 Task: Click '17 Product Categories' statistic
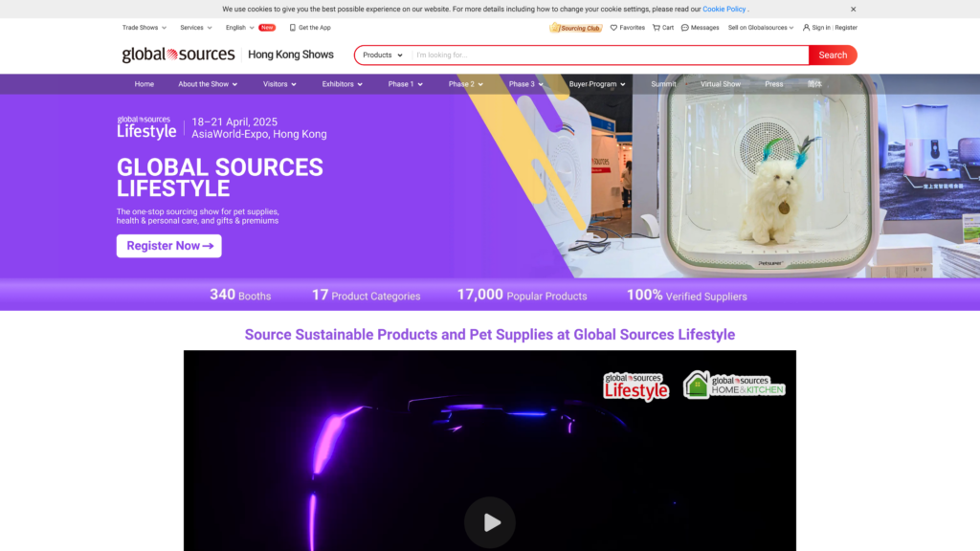tap(366, 295)
